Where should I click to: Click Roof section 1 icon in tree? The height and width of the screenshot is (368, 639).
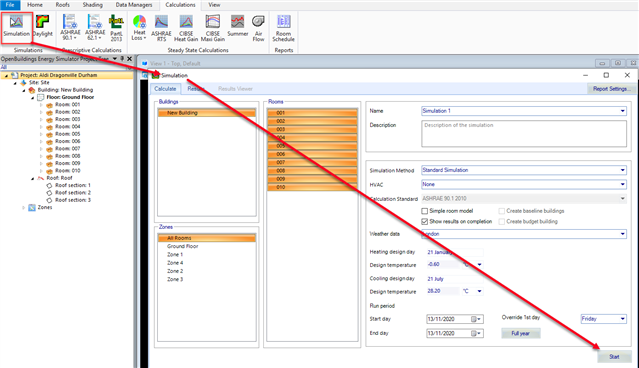(x=49, y=185)
